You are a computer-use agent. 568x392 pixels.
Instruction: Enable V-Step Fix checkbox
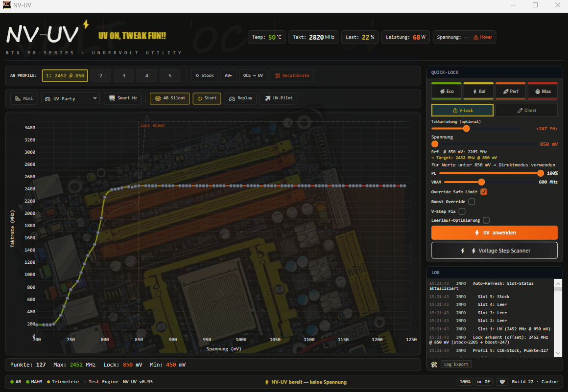[462, 211]
